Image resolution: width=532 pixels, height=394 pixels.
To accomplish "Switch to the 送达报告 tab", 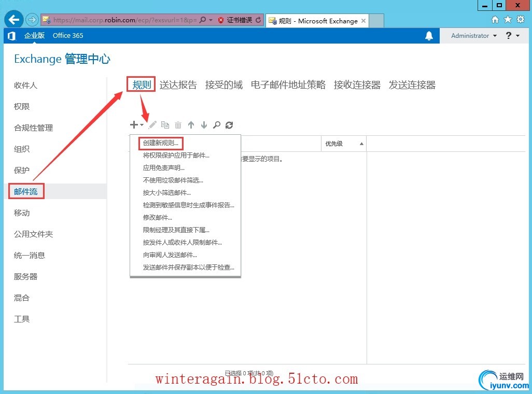I will click(x=178, y=85).
